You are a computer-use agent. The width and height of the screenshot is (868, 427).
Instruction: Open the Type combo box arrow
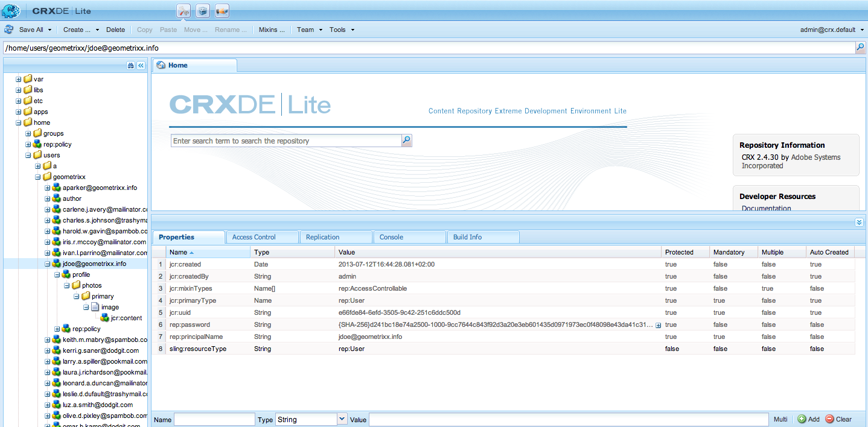[x=342, y=419]
